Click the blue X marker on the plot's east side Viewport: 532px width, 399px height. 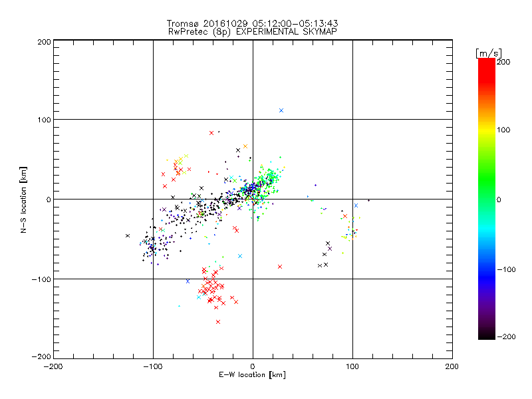pos(356,205)
